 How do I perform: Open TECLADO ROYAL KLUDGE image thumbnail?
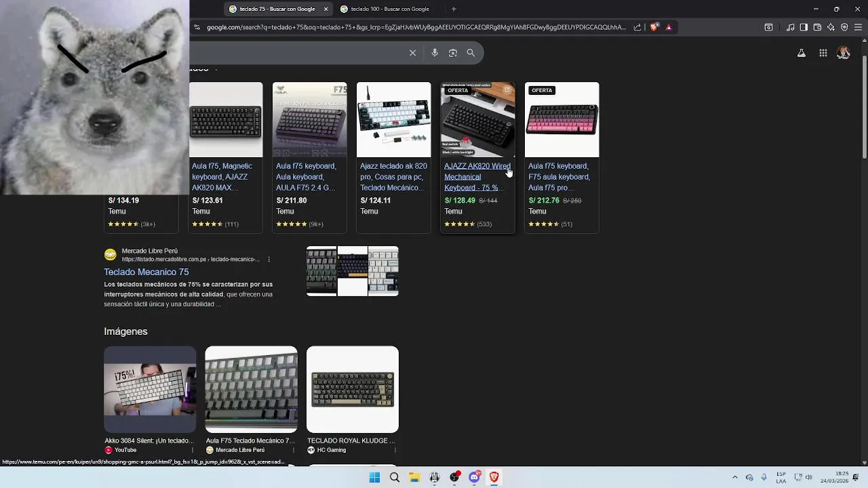coord(353,390)
